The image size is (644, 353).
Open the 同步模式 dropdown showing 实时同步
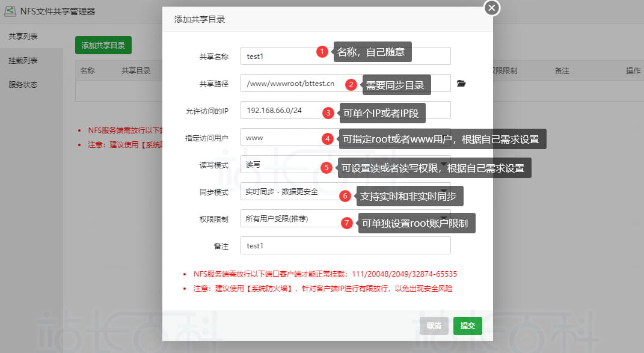289,192
